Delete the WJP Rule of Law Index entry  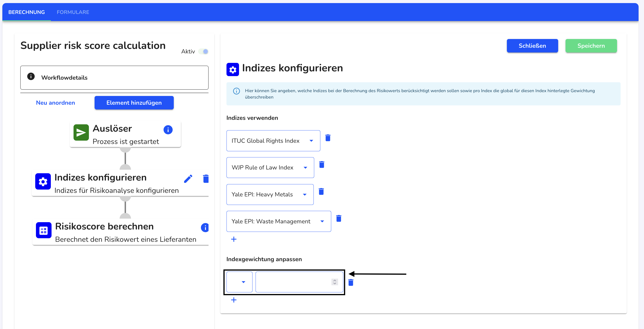click(x=322, y=164)
